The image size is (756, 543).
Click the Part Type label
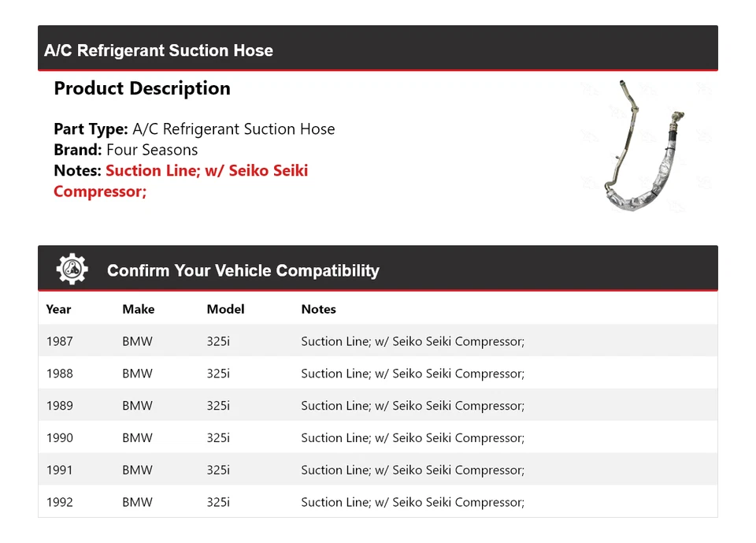click(91, 129)
